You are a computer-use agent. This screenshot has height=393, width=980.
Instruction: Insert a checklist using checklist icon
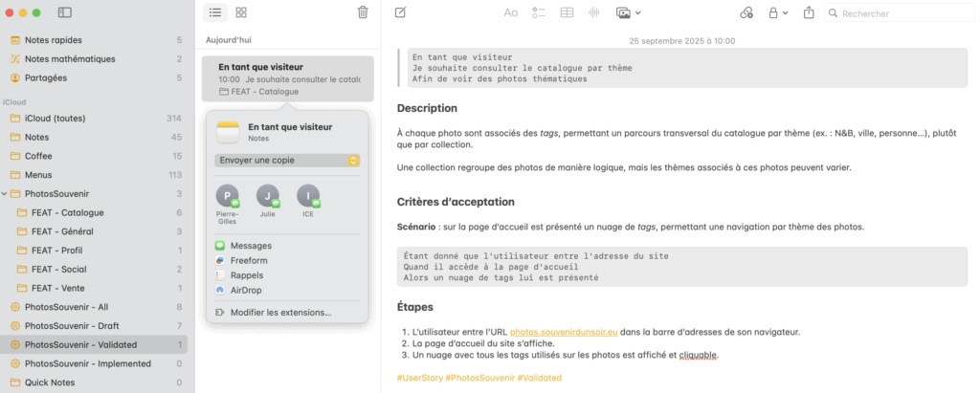pos(539,13)
